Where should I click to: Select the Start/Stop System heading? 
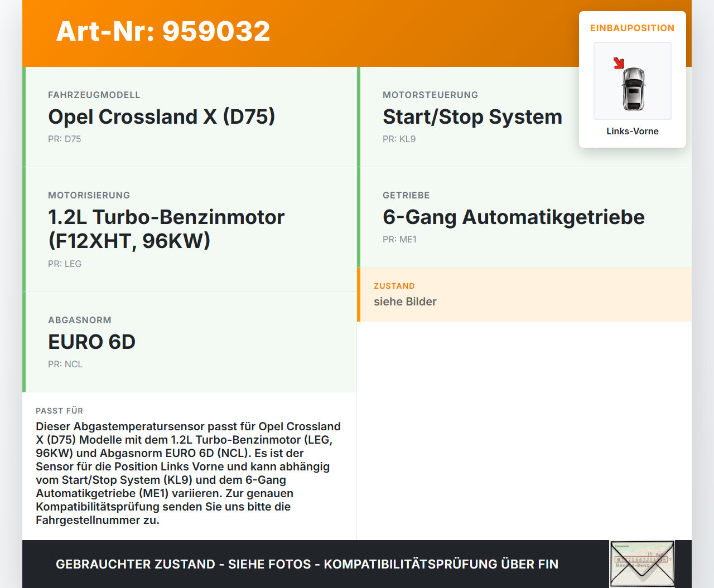472,117
